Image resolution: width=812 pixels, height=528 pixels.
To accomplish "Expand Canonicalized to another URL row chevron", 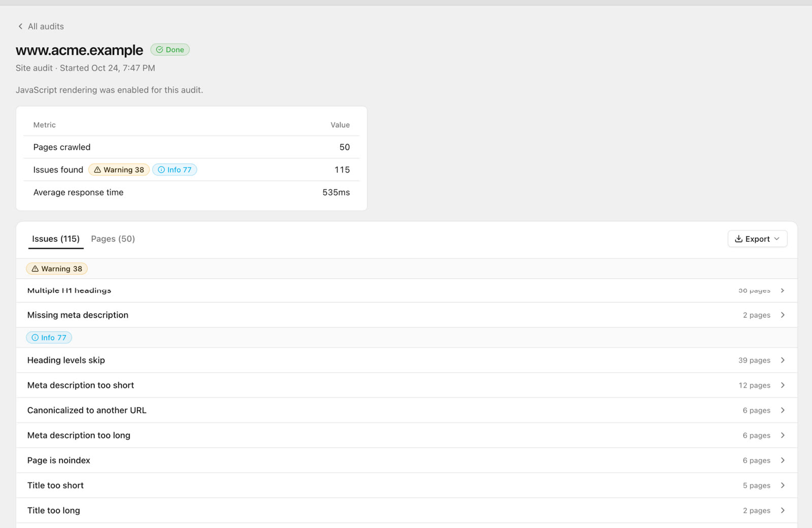I will pos(783,410).
